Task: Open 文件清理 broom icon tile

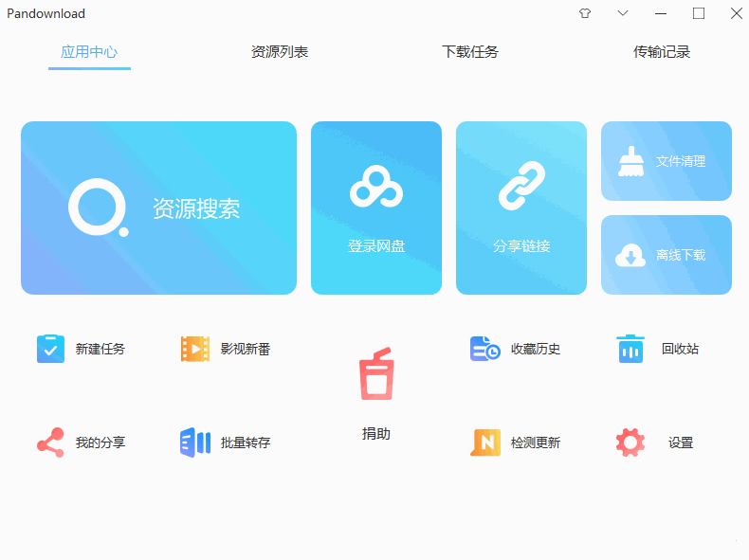Action: 666,161
